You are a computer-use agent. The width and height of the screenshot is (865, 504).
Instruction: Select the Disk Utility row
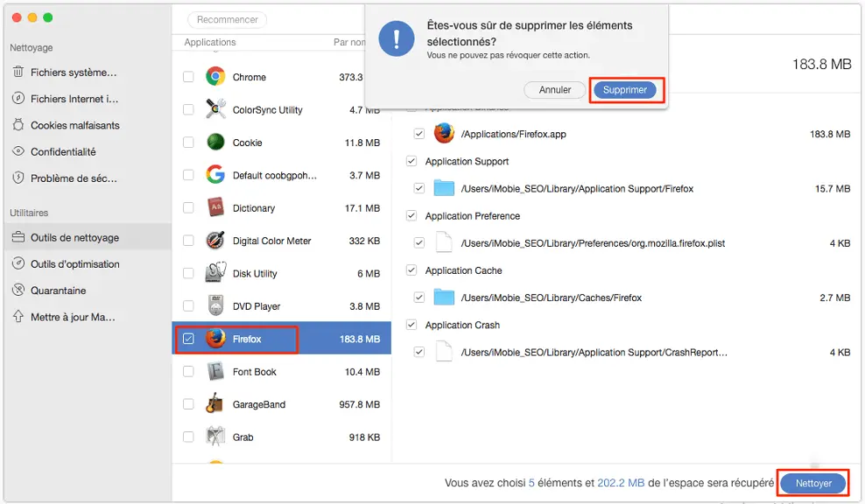pyautogui.click(x=281, y=273)
